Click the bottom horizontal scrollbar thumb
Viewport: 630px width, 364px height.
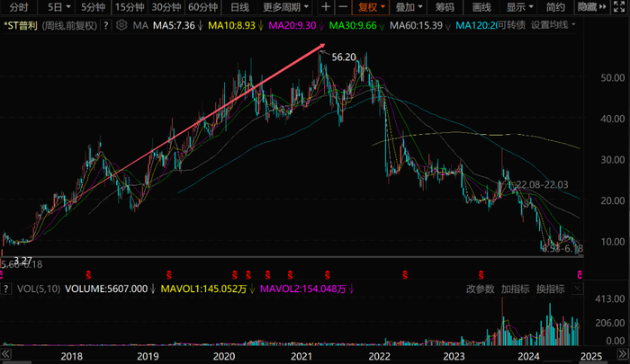16,362
